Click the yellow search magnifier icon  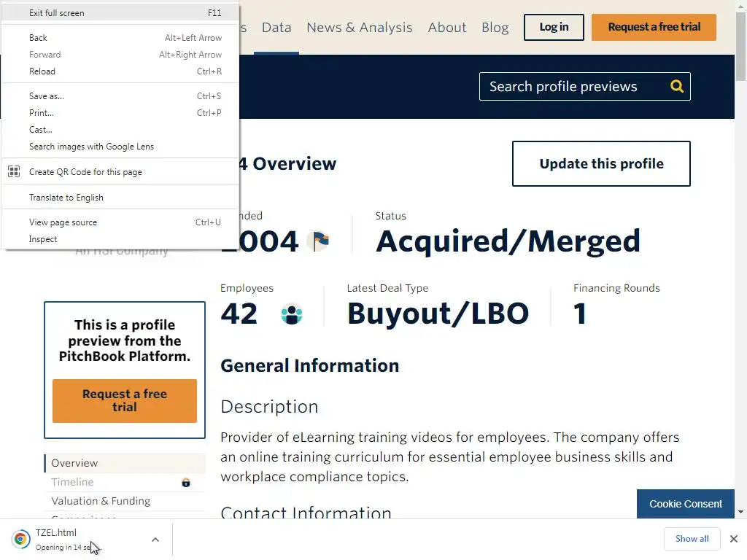point(677,87)
